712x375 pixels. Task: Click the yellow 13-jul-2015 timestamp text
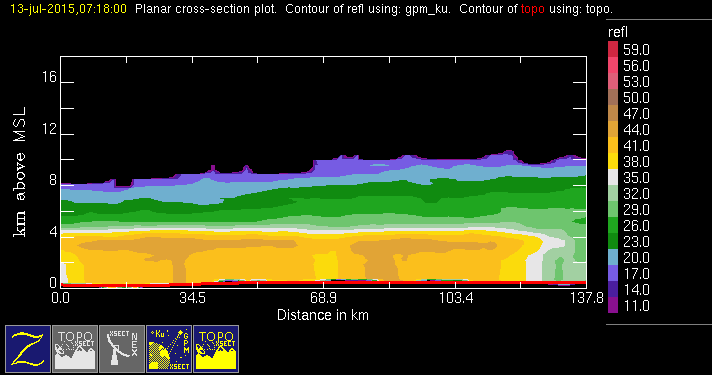[69, 9]
